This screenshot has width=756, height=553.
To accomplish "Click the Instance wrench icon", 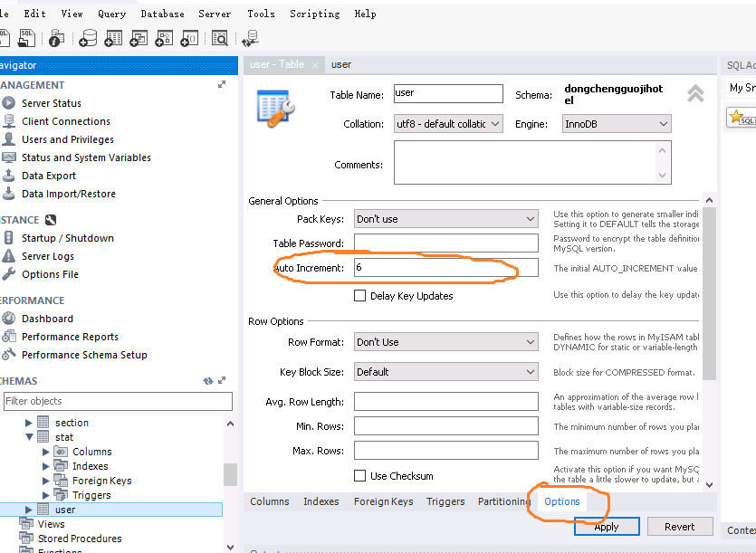I will click(51, 220).
